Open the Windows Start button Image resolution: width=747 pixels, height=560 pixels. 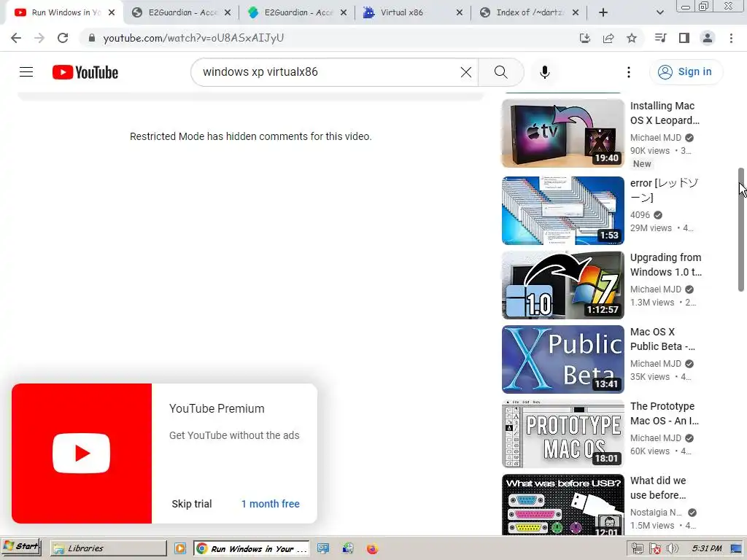tap(21, 547)
